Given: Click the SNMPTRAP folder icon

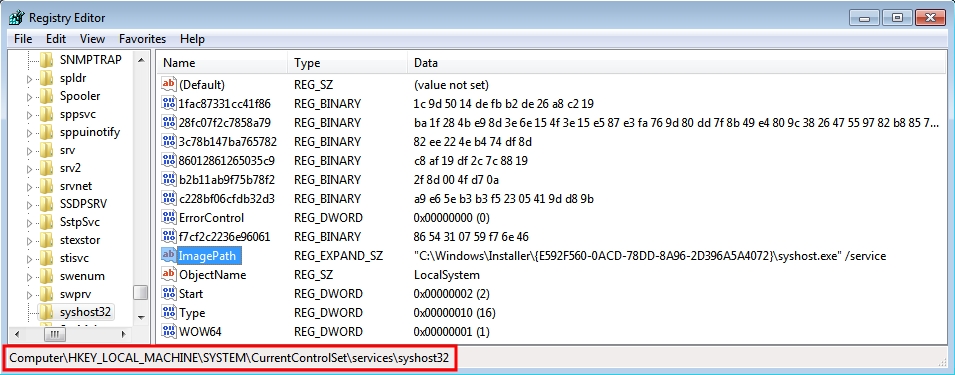Looking at the screenshot, I should (47, 60).
